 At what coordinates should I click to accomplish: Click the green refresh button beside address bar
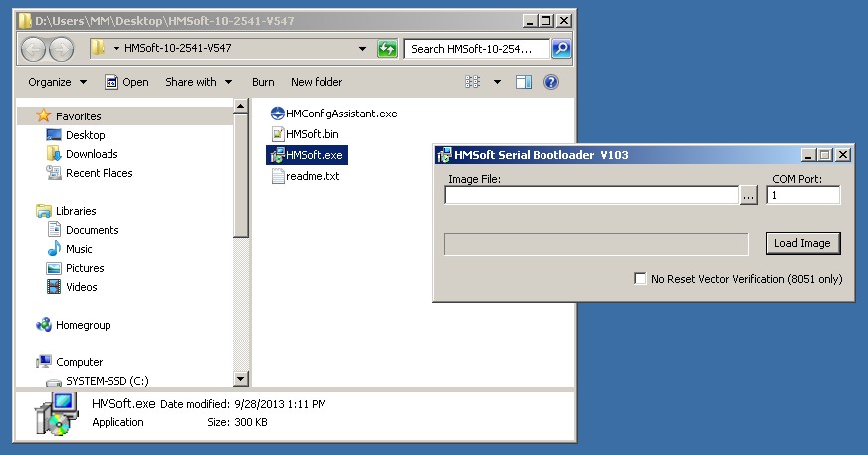click(x=387, y=49)
